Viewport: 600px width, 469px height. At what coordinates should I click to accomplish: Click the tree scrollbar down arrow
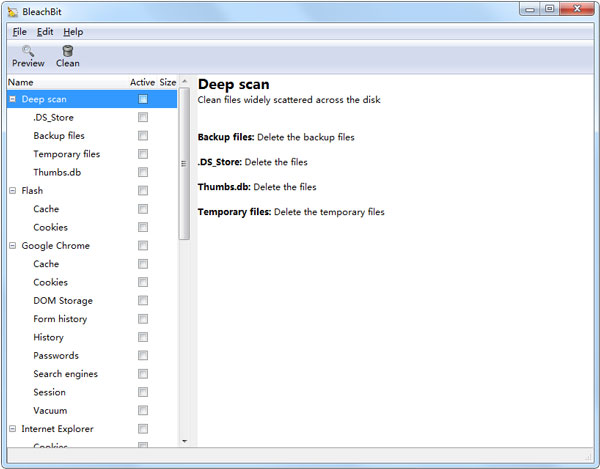click(184, 441)
